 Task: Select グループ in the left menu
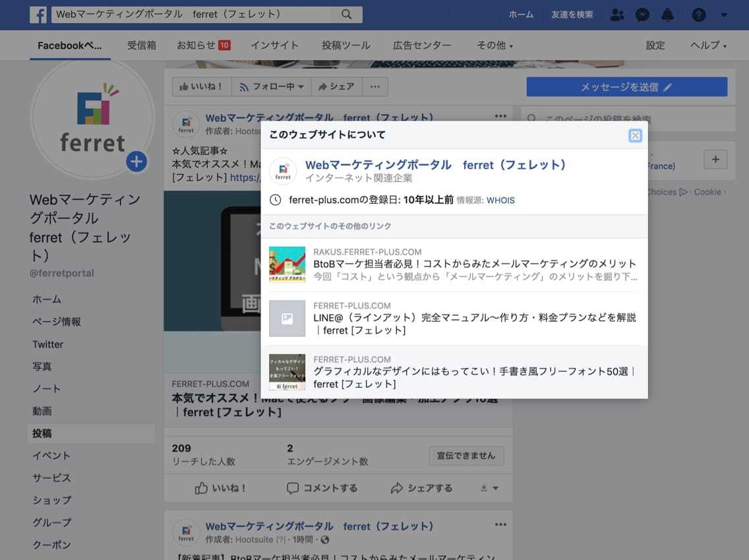pos(51,522)
